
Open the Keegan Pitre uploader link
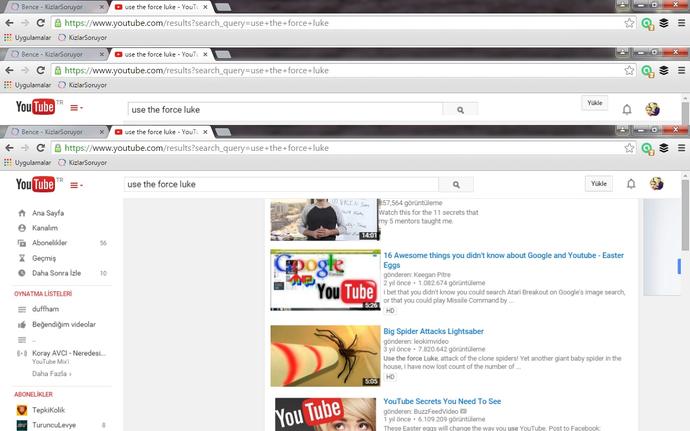click(x=432, y=274)
